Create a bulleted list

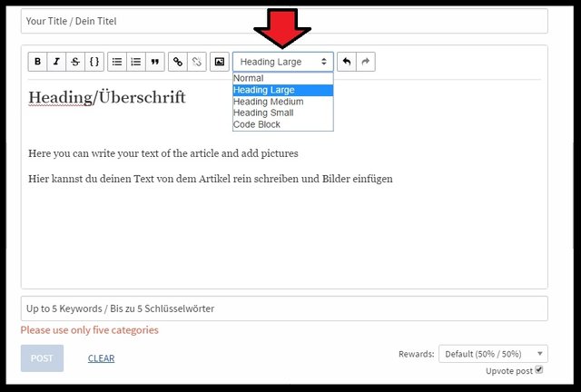point(117,62)
